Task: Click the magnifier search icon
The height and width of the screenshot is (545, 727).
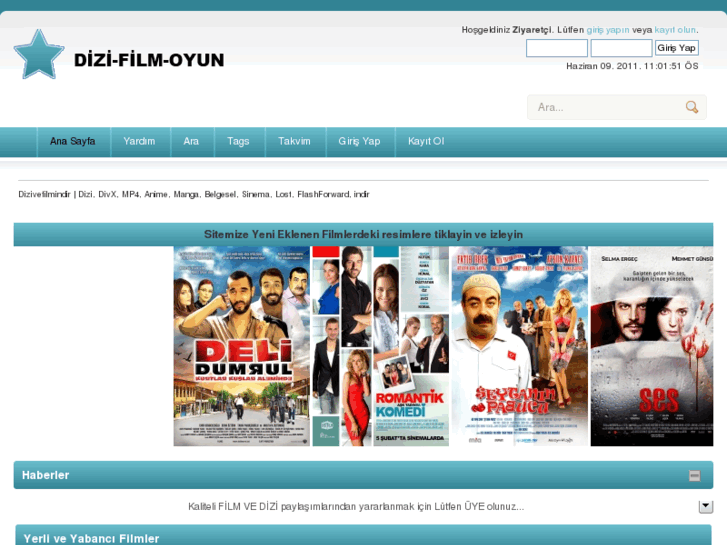Action: click(692, 107)
